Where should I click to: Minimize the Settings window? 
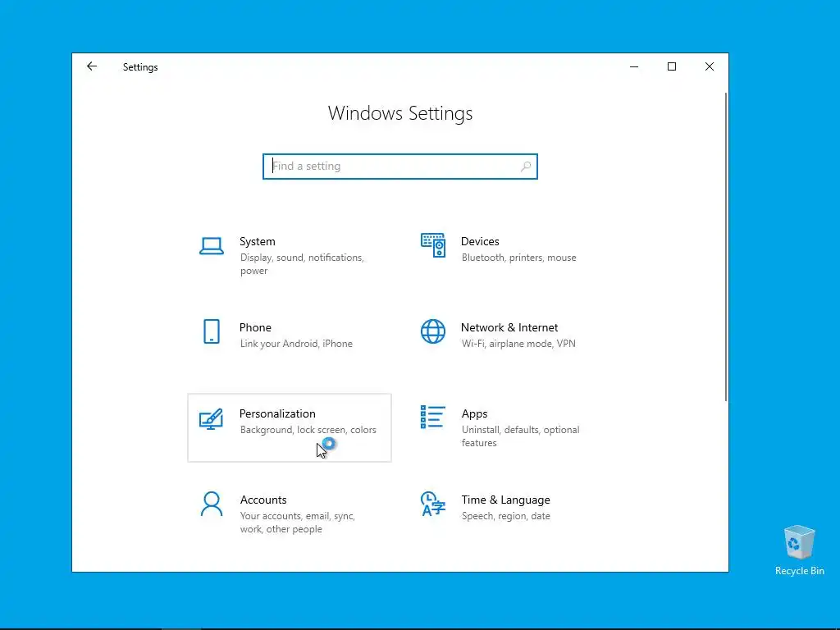(634, 67)
